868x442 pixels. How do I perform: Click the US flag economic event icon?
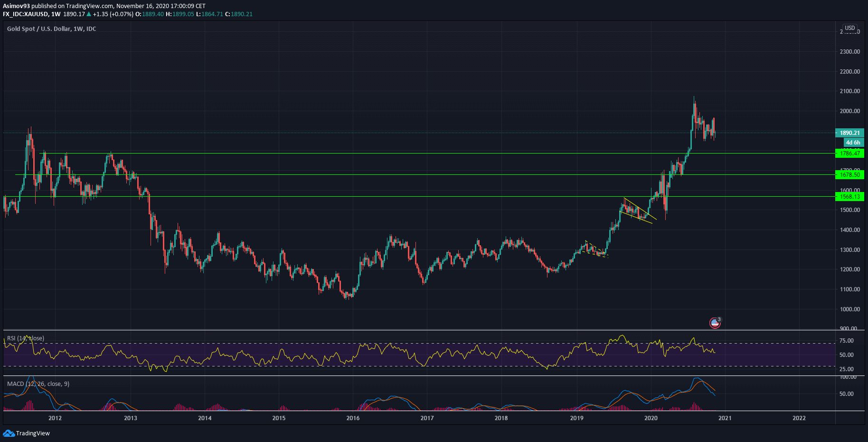point(714,323)
